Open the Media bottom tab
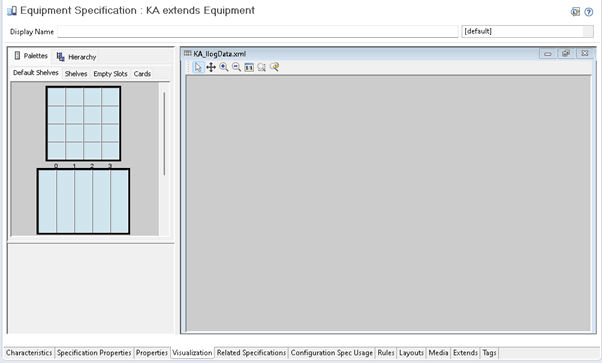The height and width of the screenshot is (363, 602). tap(438, 353)
